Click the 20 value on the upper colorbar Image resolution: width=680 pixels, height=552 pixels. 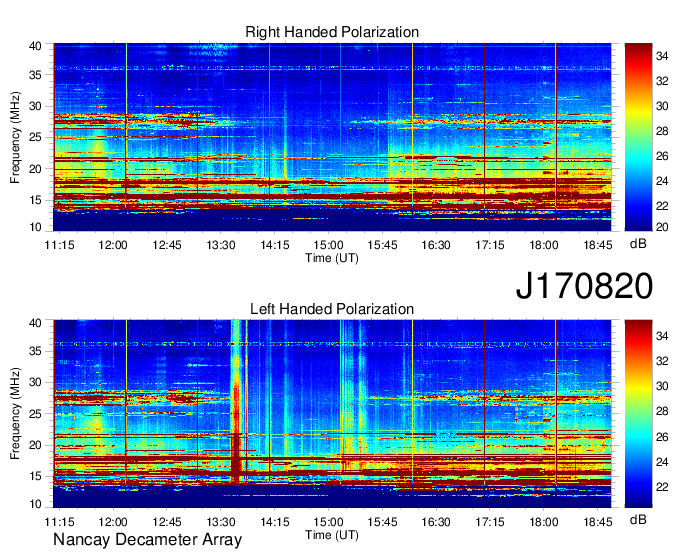tap(662, 227)
